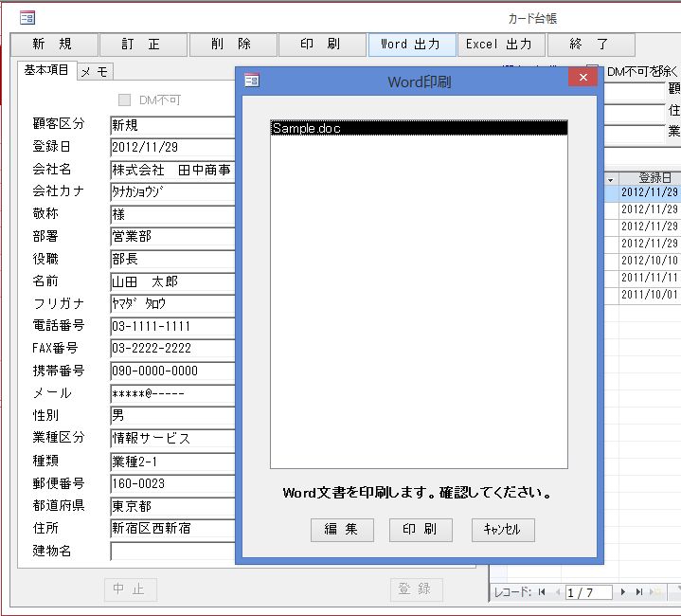Click the 種類 field showing 業種2-1

coord(172,462)
